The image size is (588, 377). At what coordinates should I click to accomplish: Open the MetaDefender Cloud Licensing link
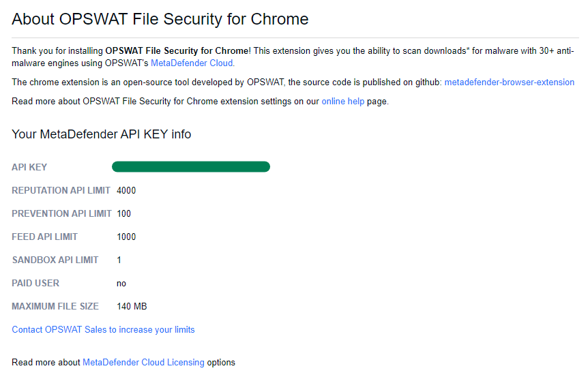tap(143, 362)
